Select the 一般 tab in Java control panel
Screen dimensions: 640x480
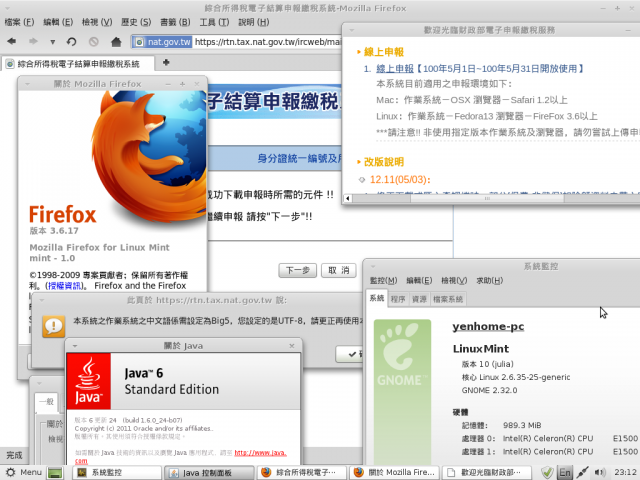pyautogui.click(x=47, y=401)
